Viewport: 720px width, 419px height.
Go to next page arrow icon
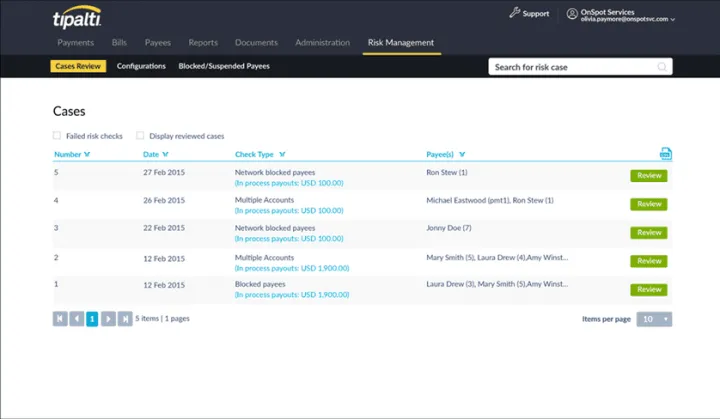tap(109, 319)
